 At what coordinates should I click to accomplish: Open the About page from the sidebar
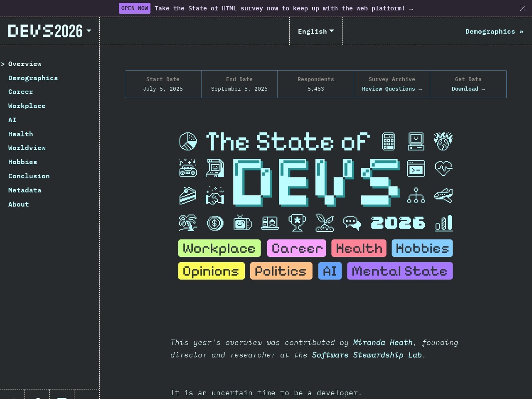(x=19, y=204)
